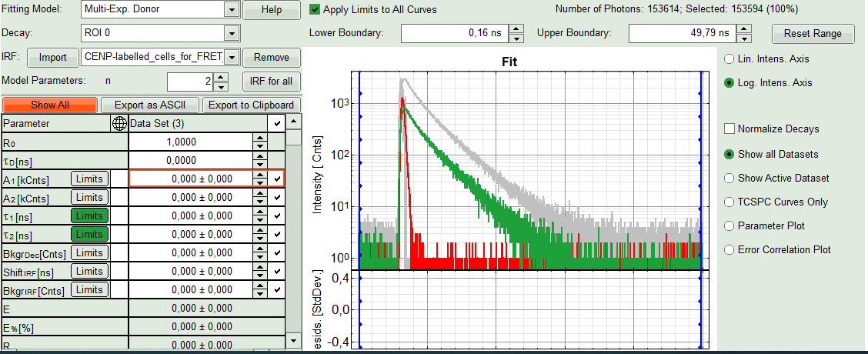The width and height of the screenshot is (868, 354).
Task: Click the Reset Range button
Action: point(813,34)
